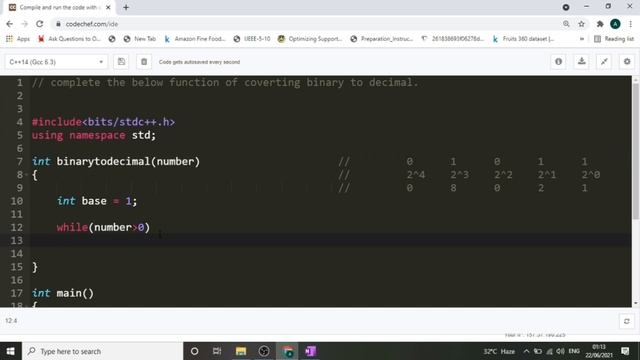Image resolution: width=640 pixels, height=360 pixels.
Task: Open the Chrome profile avatar
Action: (x=615, y=24)
